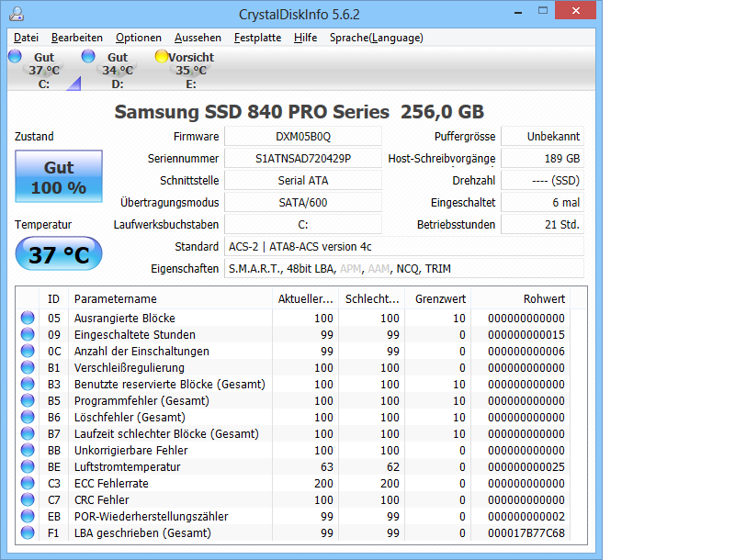Open the Bearbeiten menu

[x=77, y=38]
